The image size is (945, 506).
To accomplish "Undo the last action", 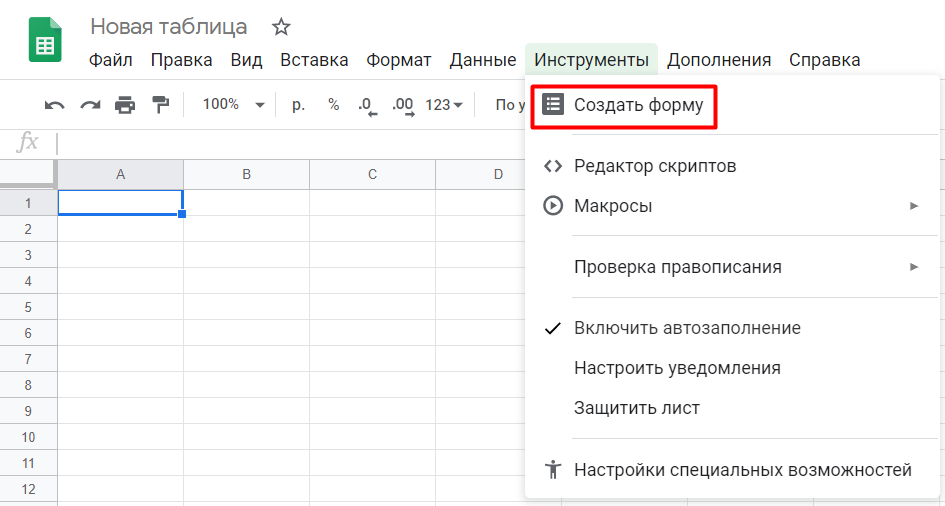I will pyautogui.click(x=55, y=105).
